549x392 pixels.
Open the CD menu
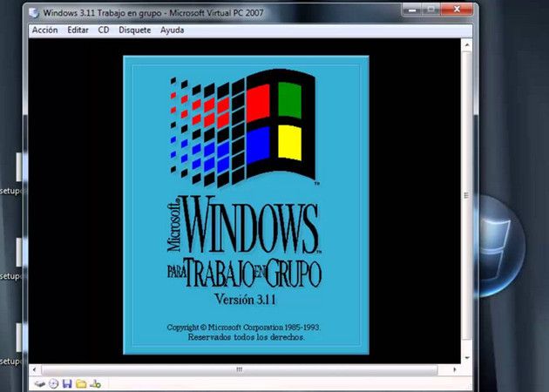(x=104, y=30)
